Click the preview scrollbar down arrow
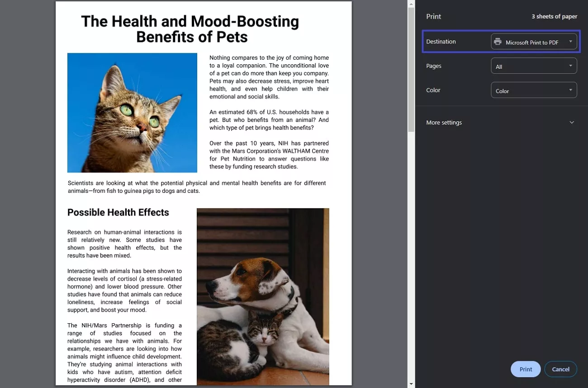588x388 pixels. [411, 384]
